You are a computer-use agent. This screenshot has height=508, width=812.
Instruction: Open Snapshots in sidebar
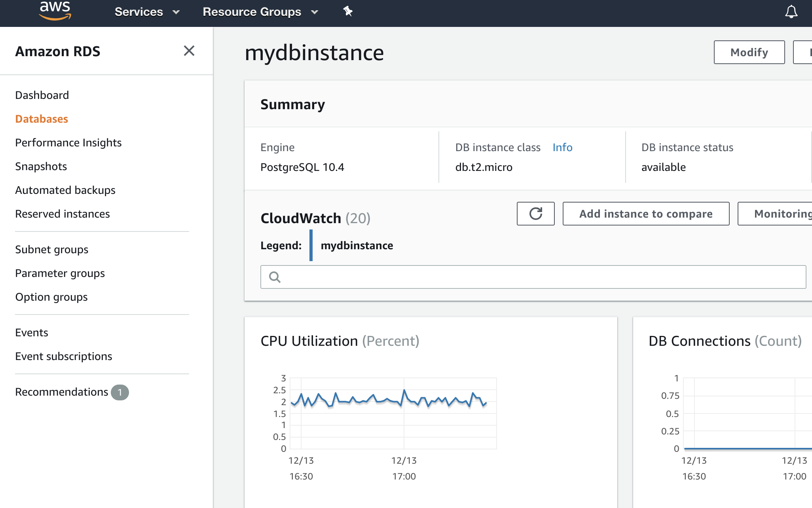(x=41, y=166)
